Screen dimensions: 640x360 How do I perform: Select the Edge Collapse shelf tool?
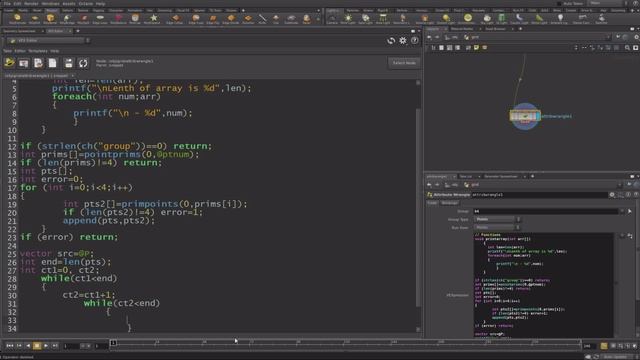(175, 19)
